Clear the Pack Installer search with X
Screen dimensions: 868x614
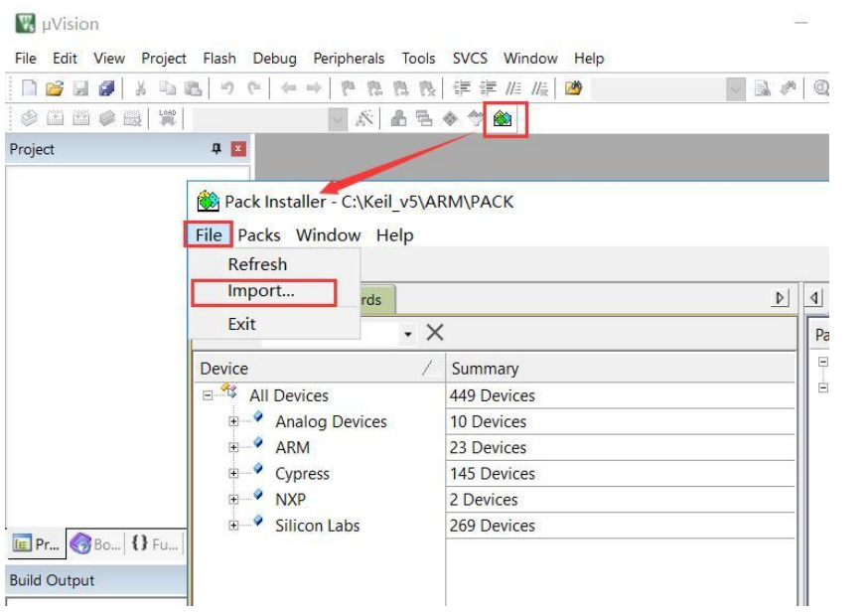pyautogui.click(x=435, y=333)
